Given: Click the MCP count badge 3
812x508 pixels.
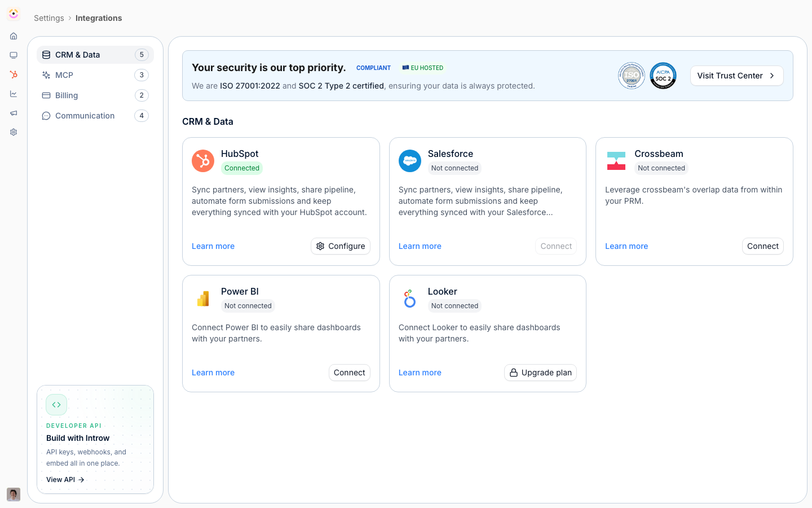Looking at the screenshot, I should pos(142,75).
